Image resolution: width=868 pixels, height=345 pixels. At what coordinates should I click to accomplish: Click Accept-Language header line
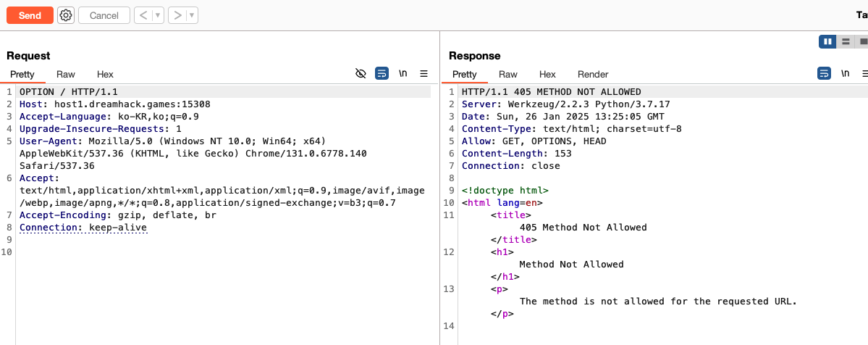(109, 117)
